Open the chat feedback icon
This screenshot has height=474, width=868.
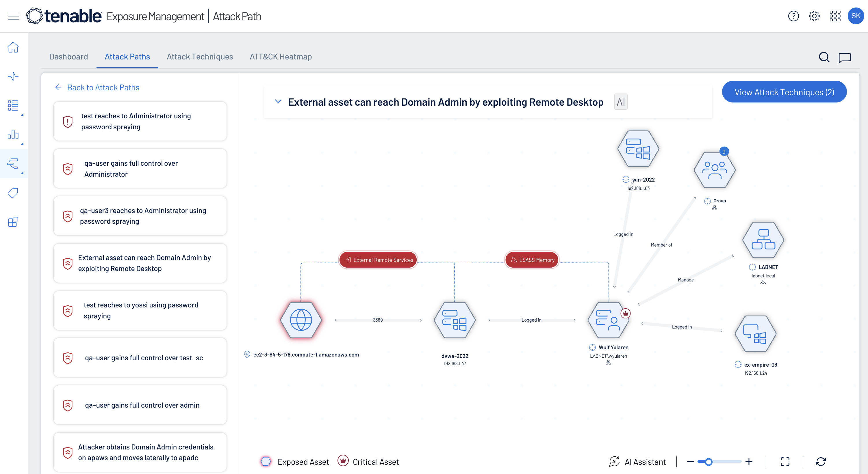tap(844, 57)
